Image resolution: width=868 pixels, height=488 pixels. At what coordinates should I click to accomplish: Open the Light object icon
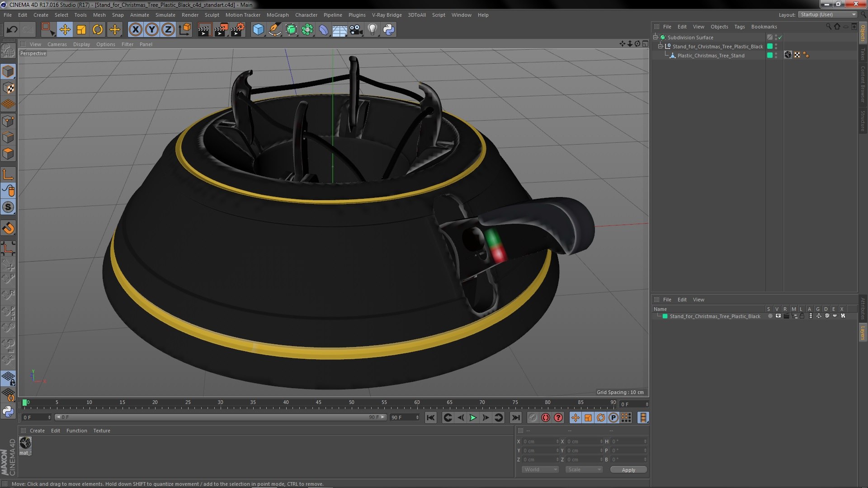(373, 30)
